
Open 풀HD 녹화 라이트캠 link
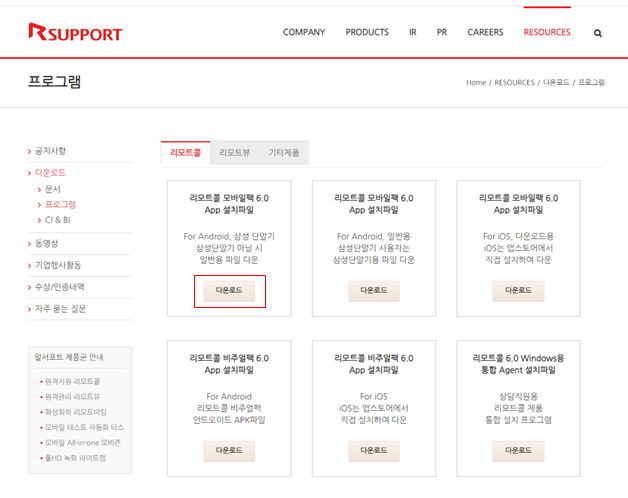(x=75, y=458)
